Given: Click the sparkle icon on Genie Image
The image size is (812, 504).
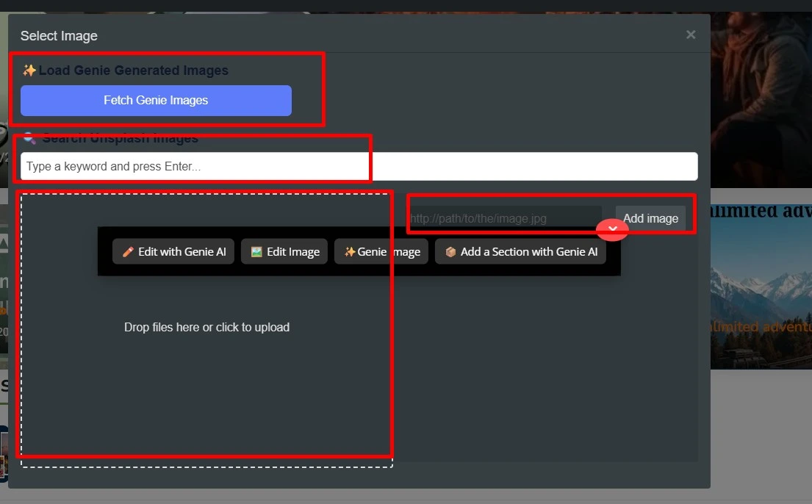Looking at the screenshot, I should tap(350, 252).
